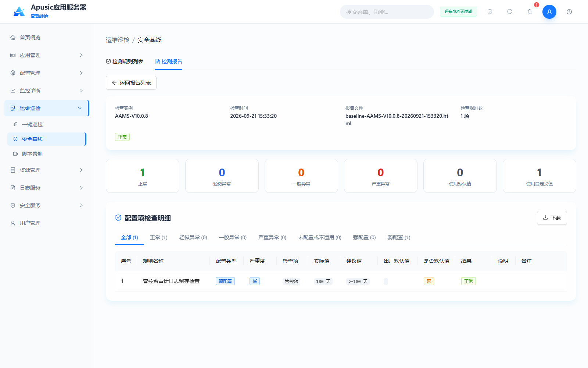This screenshot has width=588, height=368.
Task: Click the 脚本录制 recorder icon
Action: [15, 154]
